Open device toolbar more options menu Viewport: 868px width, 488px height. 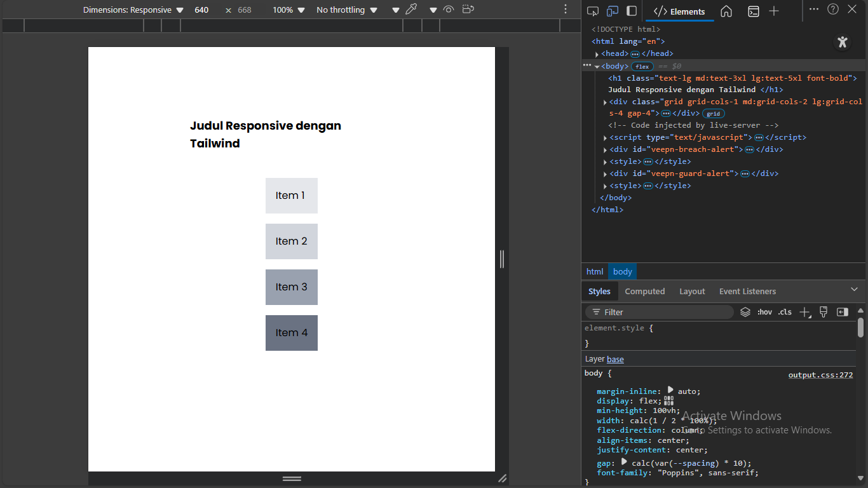[566, 10]
